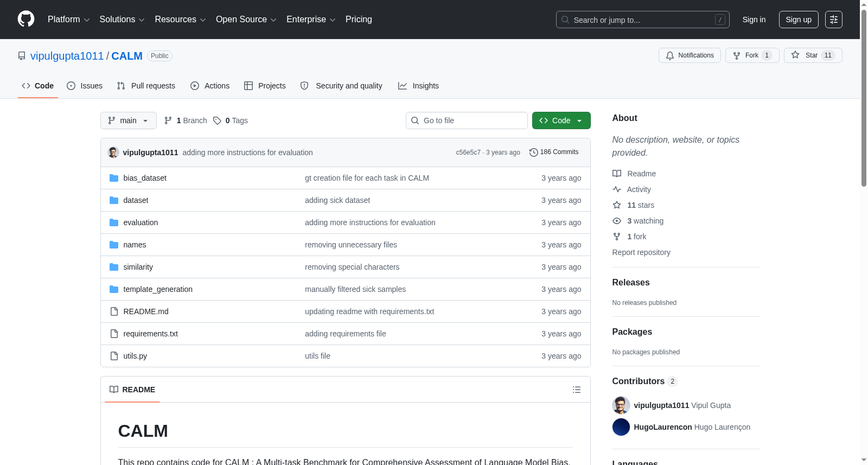Open commit message 'removing special characters'
This screenshot has height=465, width=868.
tap(352, 267)
